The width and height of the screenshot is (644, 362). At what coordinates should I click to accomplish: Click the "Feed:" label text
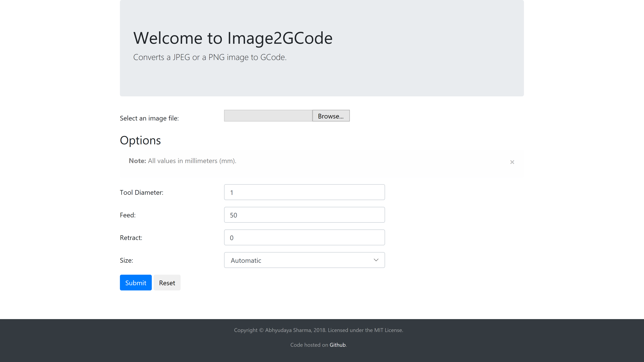(x=127, y=215)
